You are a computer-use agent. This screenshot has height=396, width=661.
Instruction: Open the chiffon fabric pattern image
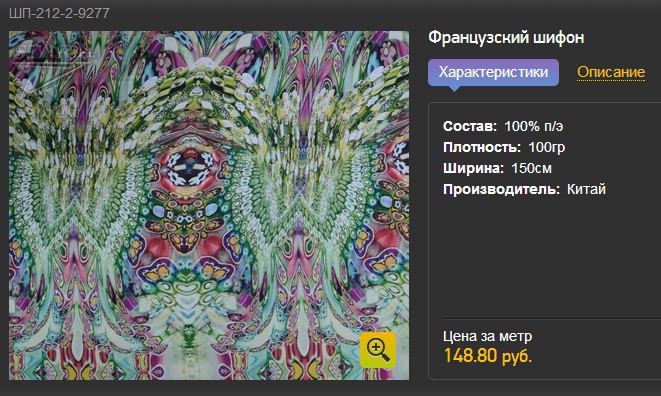click(209, 205)
